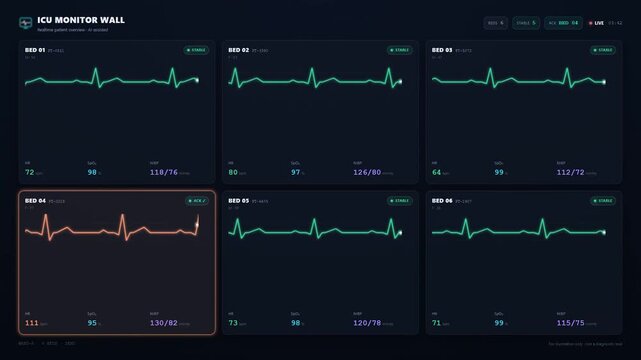Click the BED 05 title

pyautogui.click(x=238, y=201)
